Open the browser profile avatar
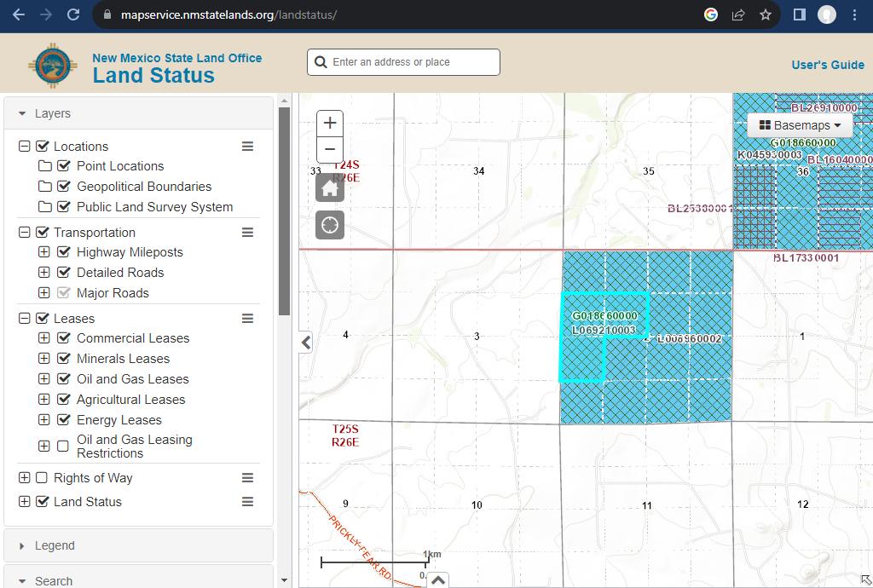The height and width of the screenshot is (588, 873). [827, 14]
